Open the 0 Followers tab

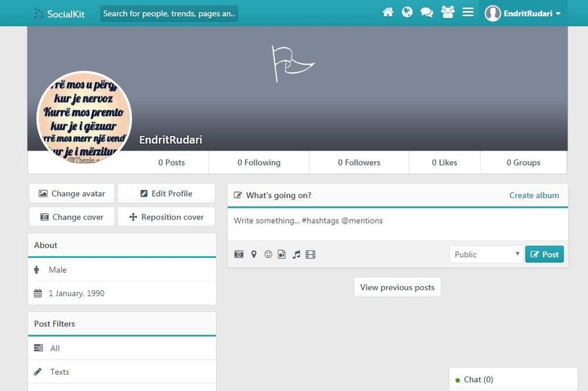pos(359,163)
